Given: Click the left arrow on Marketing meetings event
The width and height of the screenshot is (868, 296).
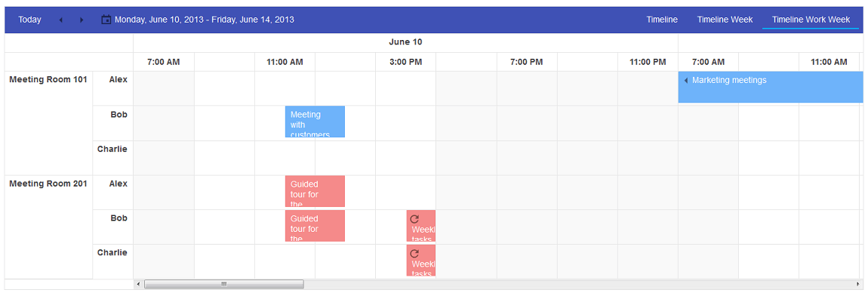Looking at the screenshot, I should point(686,80).
